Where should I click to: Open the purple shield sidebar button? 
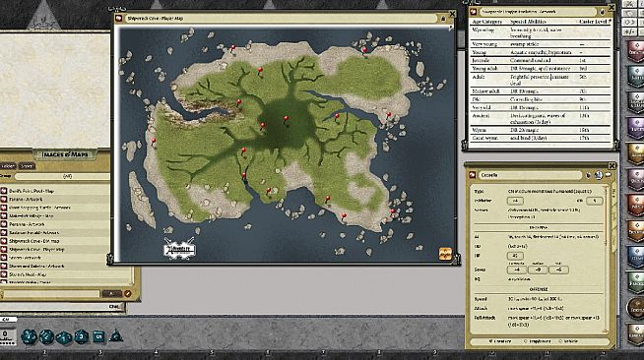coord(636,128)
